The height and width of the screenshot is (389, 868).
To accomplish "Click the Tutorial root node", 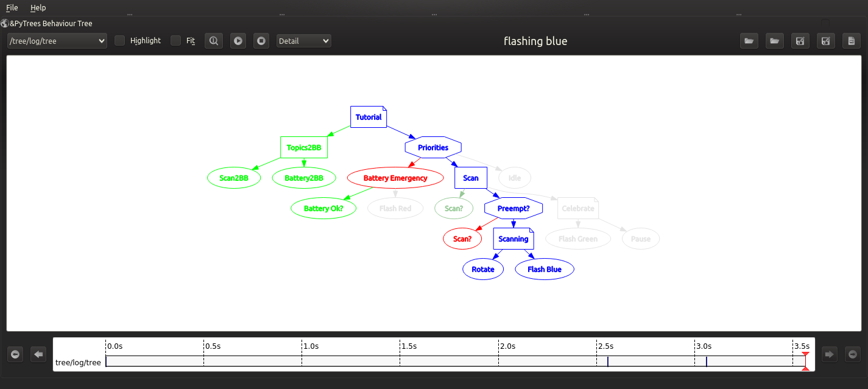I will pyautogui.click(x=369, y=117).
